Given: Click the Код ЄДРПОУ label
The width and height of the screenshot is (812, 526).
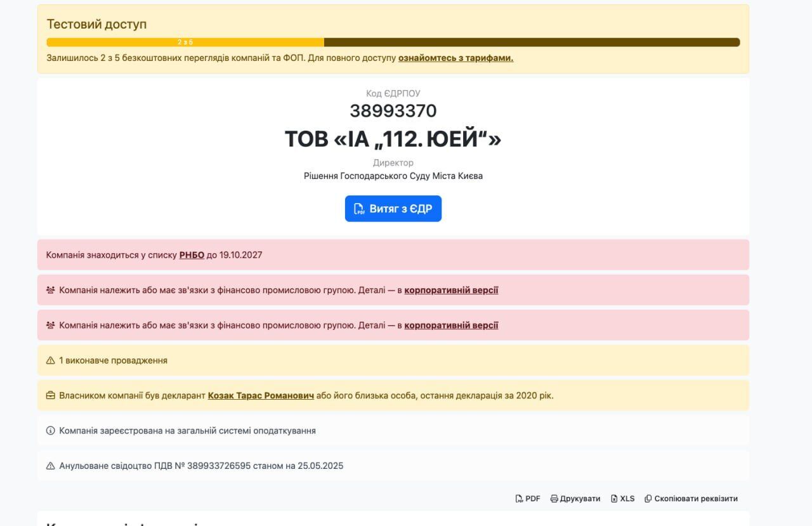Looking at the screenshot, I should tap(393, 93).
